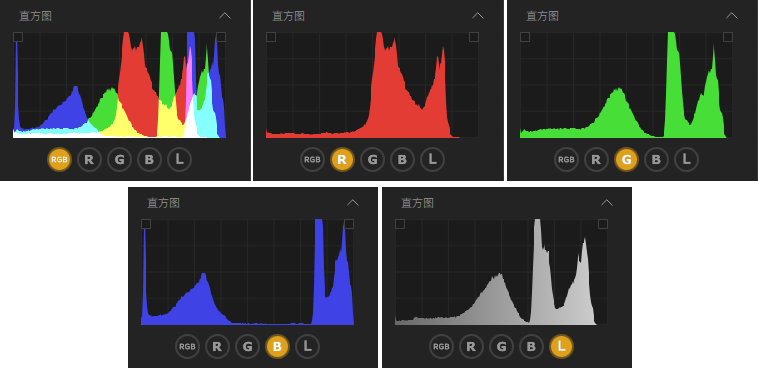Select L channel in the green histogram panel

[686, 160]
